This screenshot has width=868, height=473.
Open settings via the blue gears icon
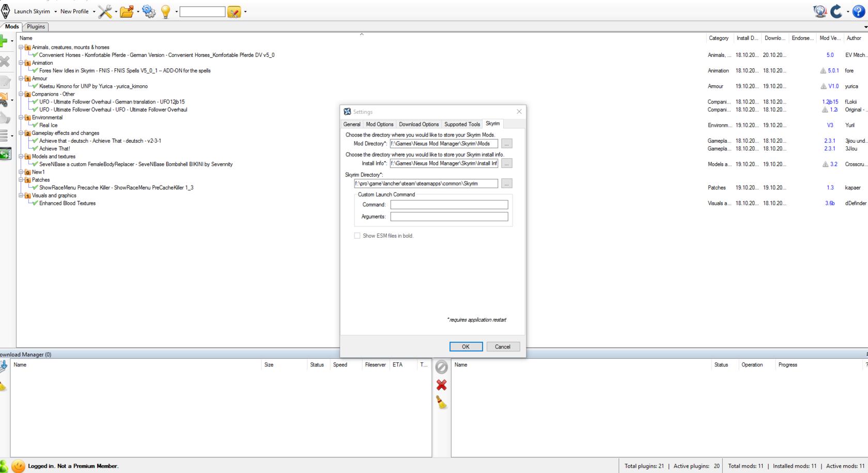coord(149,11)
